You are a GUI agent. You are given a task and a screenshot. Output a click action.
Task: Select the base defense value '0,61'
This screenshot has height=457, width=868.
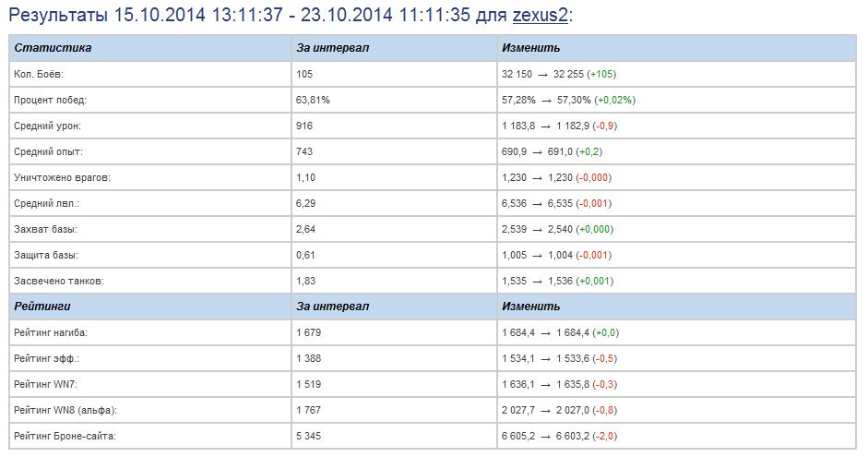(305, 256)
